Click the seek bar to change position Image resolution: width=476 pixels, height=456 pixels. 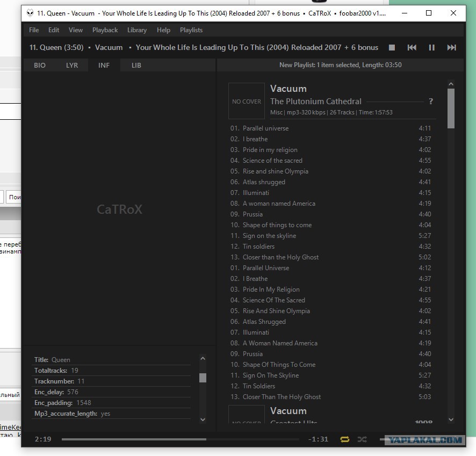(180, 439)
